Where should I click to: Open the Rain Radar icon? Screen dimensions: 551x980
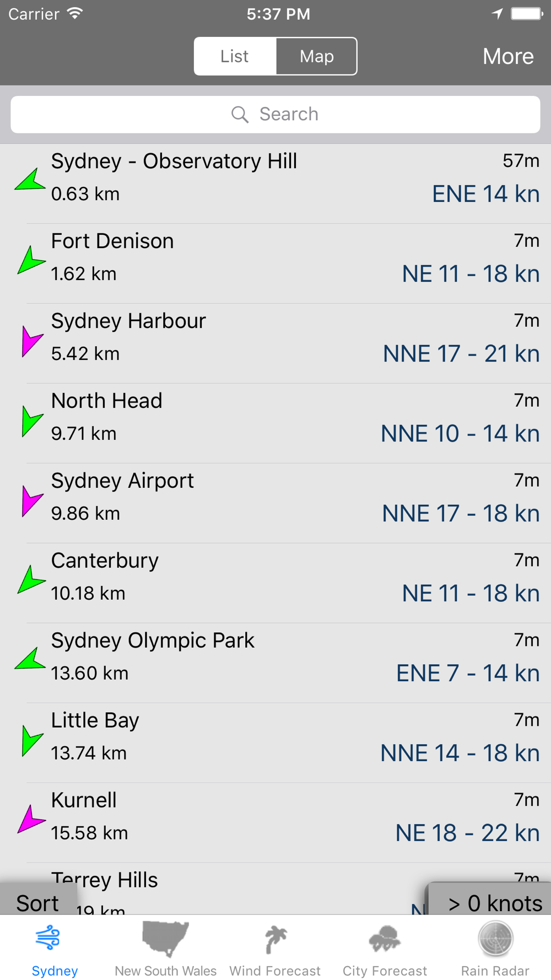pos(495,939)
